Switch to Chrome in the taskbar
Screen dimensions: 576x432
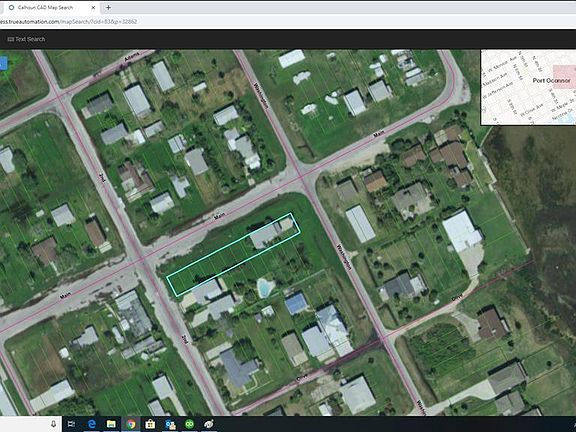coord(131,424)
